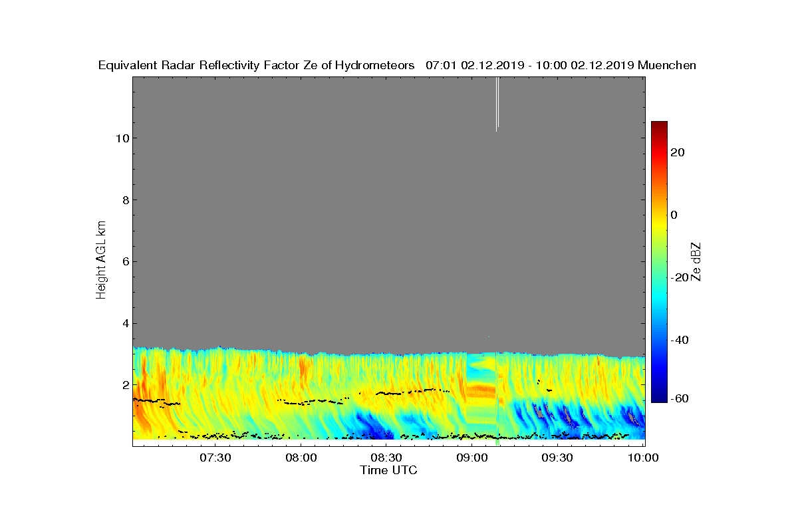Click the dark red top of colorbar

point(659,125)
